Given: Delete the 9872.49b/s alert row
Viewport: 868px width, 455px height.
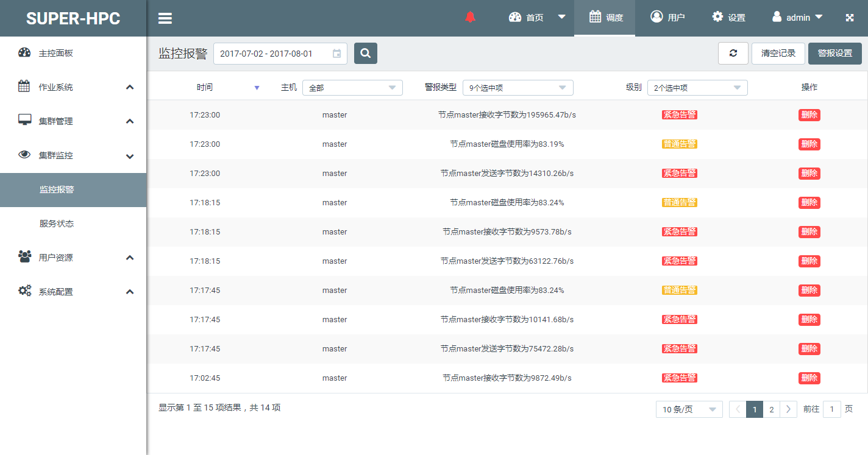Looking at the screenshot, I should coord(809,378).
